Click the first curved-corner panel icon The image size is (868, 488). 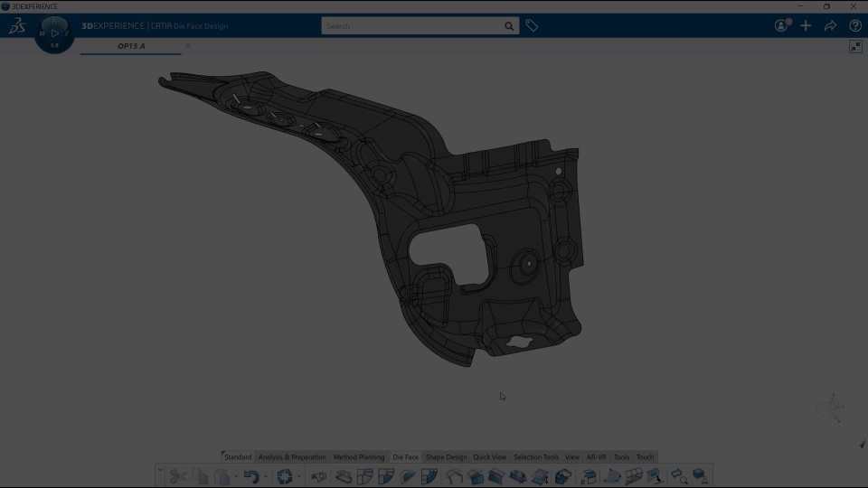click(x=364, y=476)
